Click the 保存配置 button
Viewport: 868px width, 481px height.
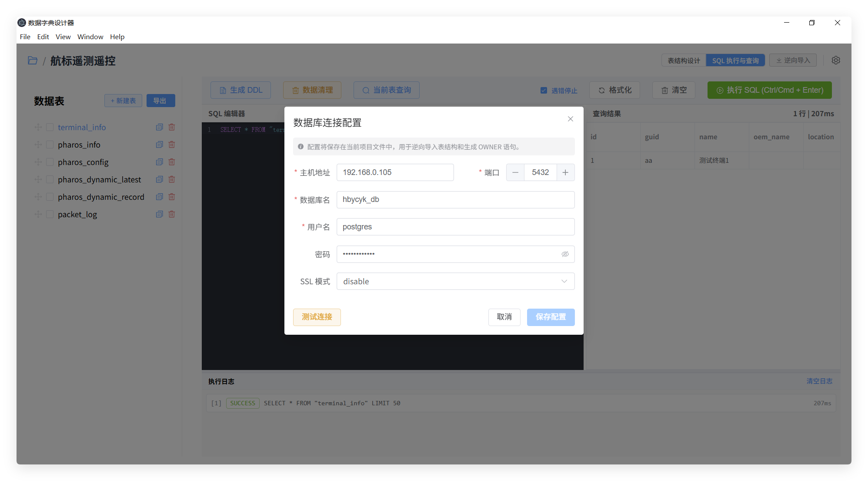click(551, 317)
